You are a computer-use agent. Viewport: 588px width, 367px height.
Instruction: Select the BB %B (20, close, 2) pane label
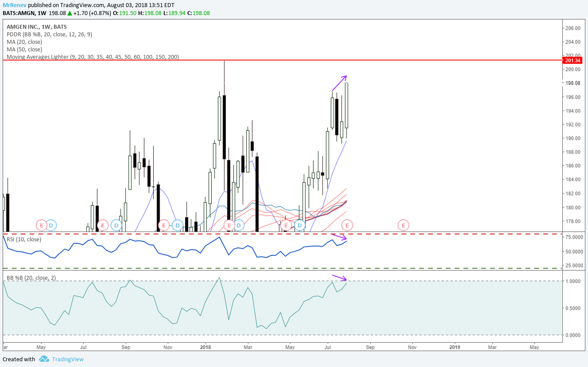[32, 278]
